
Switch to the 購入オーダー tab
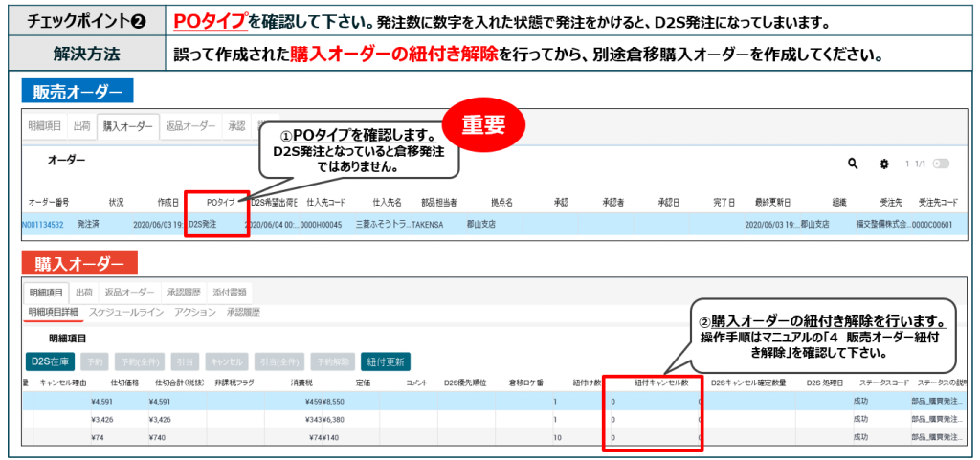pyautogui.click(x=127, y=126)
